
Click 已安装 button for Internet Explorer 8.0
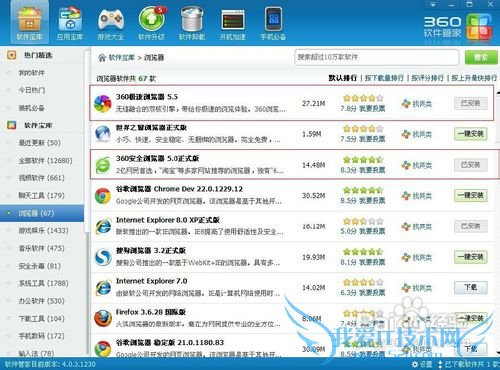pos(471,226)
